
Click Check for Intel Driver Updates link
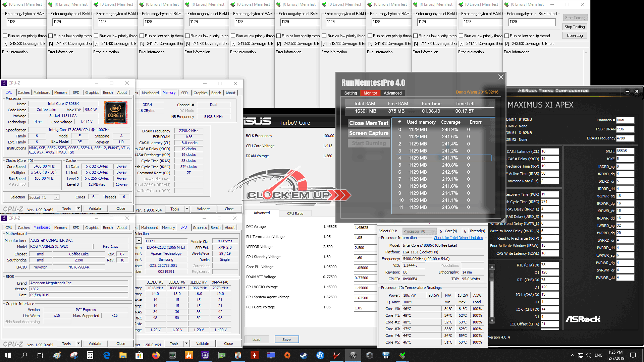[458, 238]
